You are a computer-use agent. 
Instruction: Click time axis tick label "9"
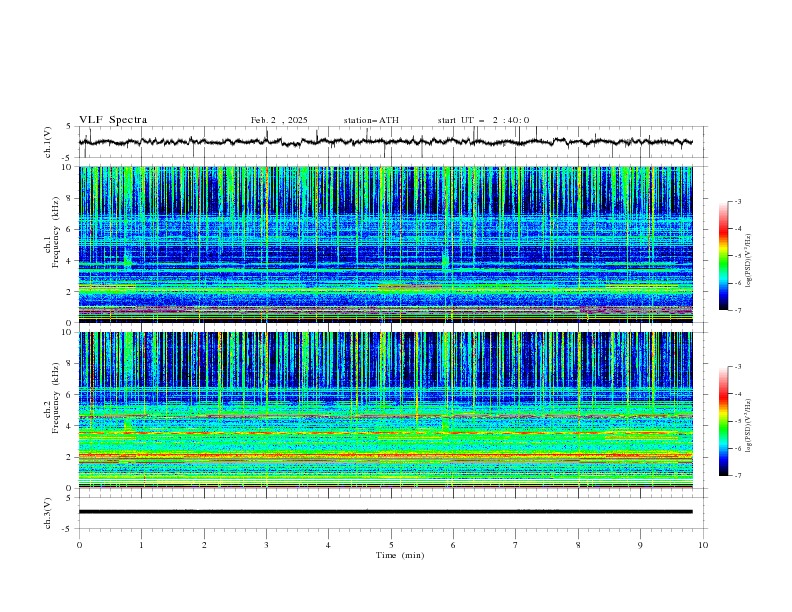[x=640, y=545]
